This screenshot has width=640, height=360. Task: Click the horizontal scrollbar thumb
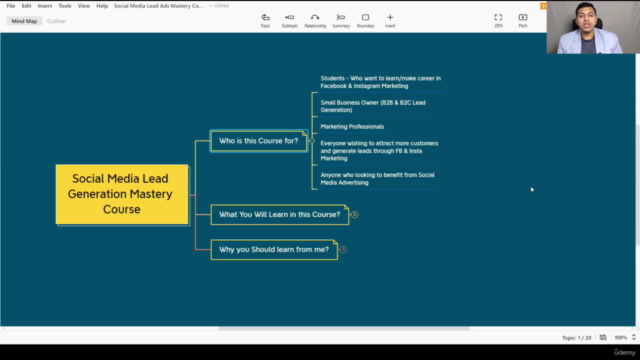[x=344, y=328]
